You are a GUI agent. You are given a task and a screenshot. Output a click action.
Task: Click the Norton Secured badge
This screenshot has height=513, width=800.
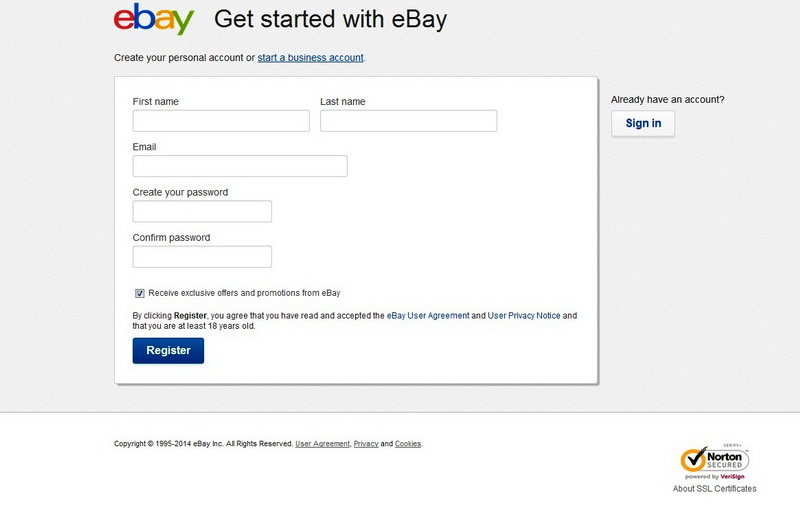tap(714, 462)
